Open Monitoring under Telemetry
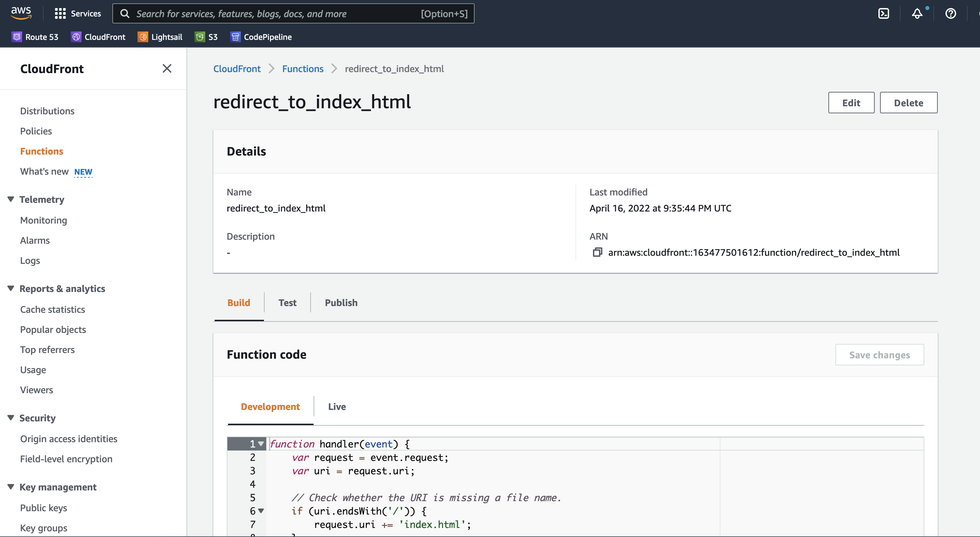Screen dimensions: 980x537 pyautogui.click(x=43, y=220)
